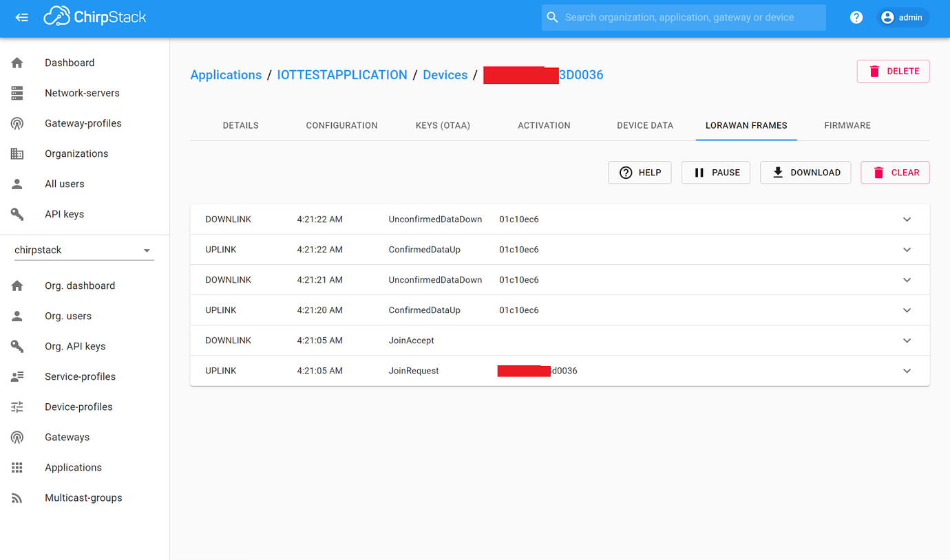The image size is (950, 560).
Task: Open Network-servers via its sidebar icon
Action: 17,92
